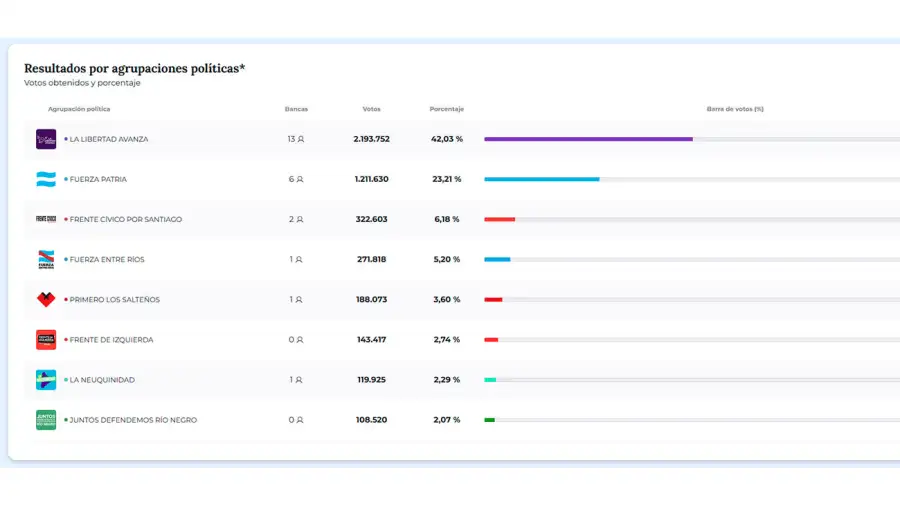Open the LA LIBERTAD AVANZA party name
900x505 pixels.
click(x=108, y=139)
